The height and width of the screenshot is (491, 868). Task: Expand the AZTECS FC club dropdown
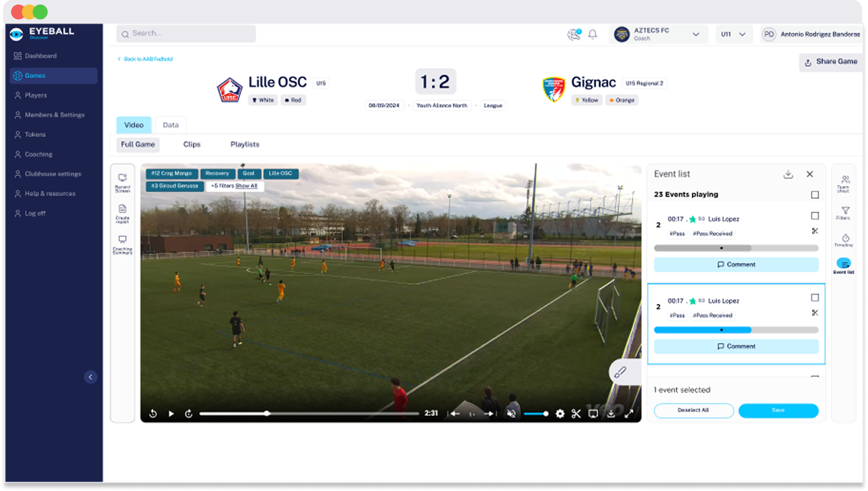(695, 35)
